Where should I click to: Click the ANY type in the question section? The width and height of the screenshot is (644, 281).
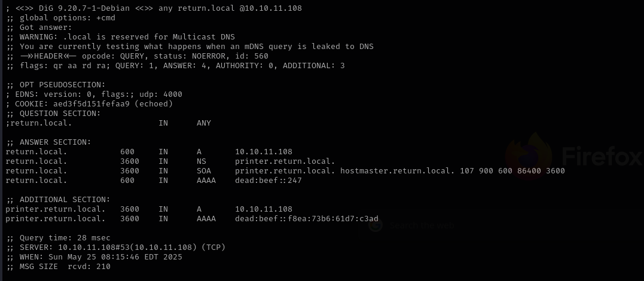tap(204, 123)
